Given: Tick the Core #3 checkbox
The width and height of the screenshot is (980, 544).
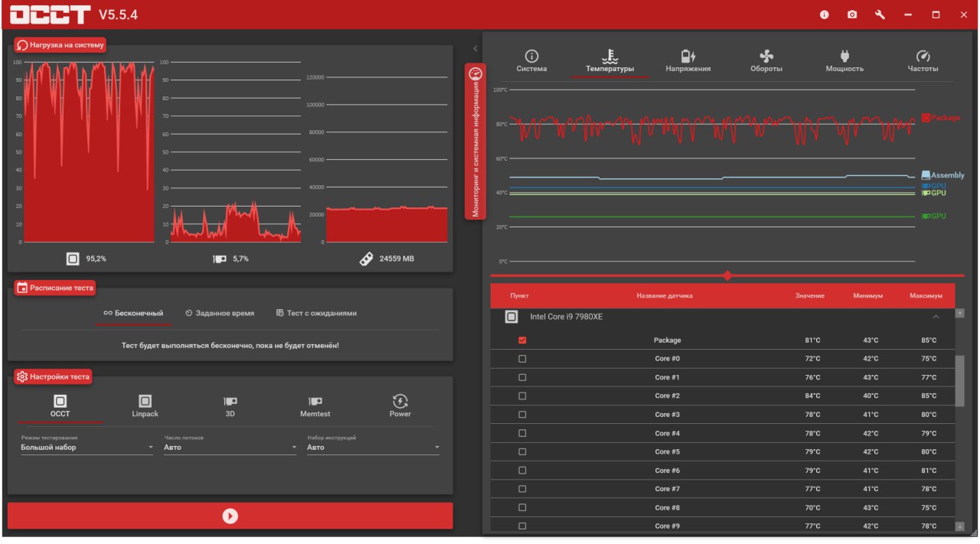Looking at the screenshot, I should point(522,415).
